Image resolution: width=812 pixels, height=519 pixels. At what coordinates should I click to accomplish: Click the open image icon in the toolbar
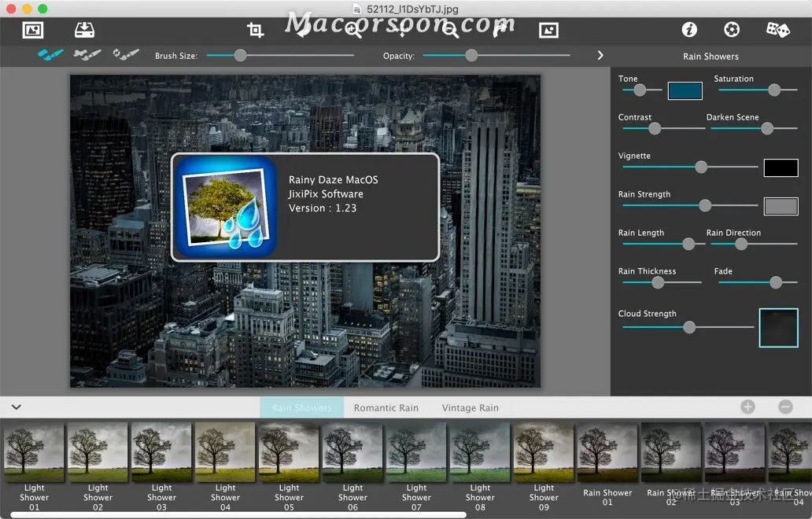point(32,30)
